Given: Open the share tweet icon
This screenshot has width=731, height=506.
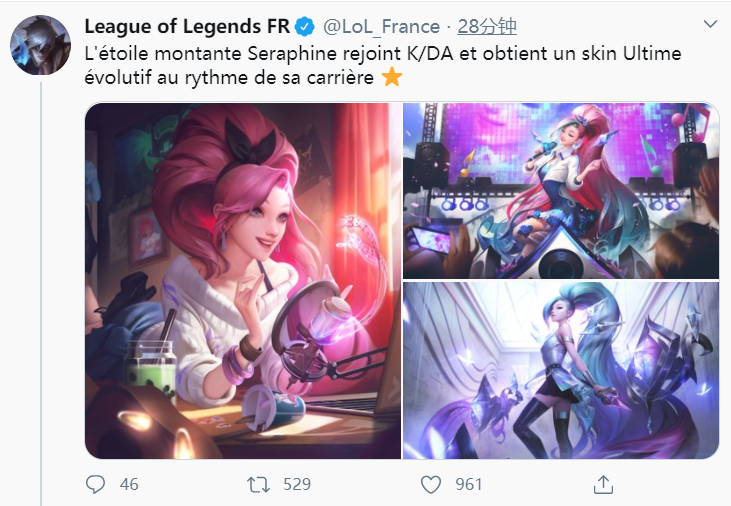Looking at the screenshot, I should coord(603,484).
